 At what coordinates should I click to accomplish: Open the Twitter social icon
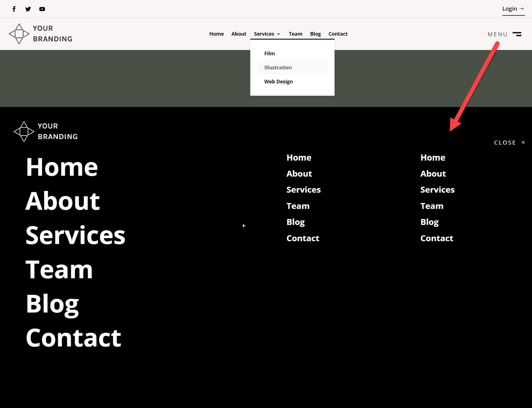pyautogui.click(x=28, y=9)
